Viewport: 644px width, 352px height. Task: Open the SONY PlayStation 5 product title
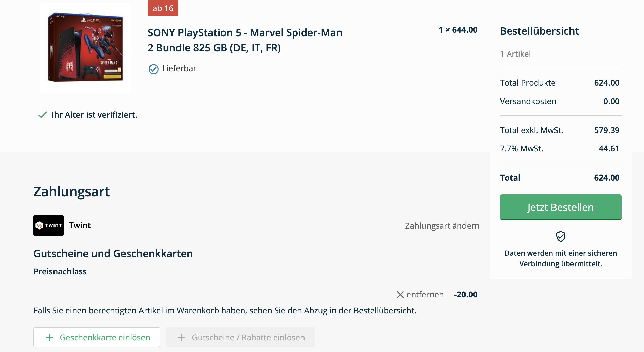tap(245, 40)
